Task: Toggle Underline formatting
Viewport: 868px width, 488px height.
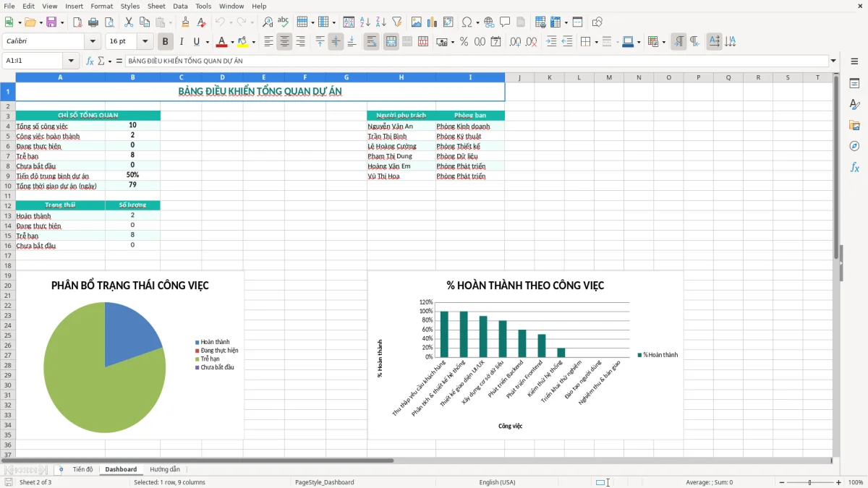Action: coord(197,42)
